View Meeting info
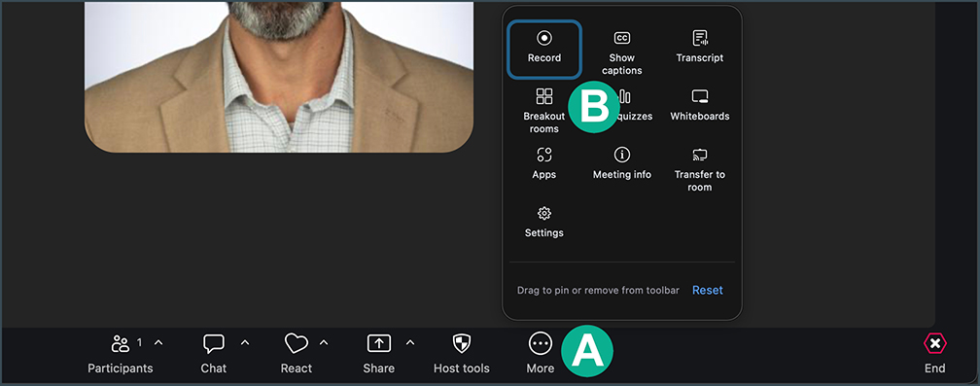Screen dimensions: 980x386 coord(622,163)
